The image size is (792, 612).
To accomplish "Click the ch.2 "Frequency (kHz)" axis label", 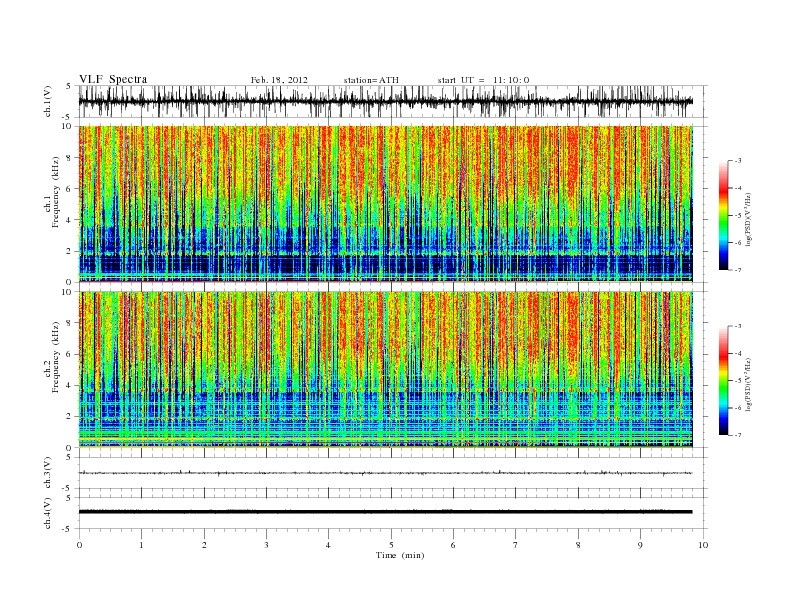I will coord(56,358).
